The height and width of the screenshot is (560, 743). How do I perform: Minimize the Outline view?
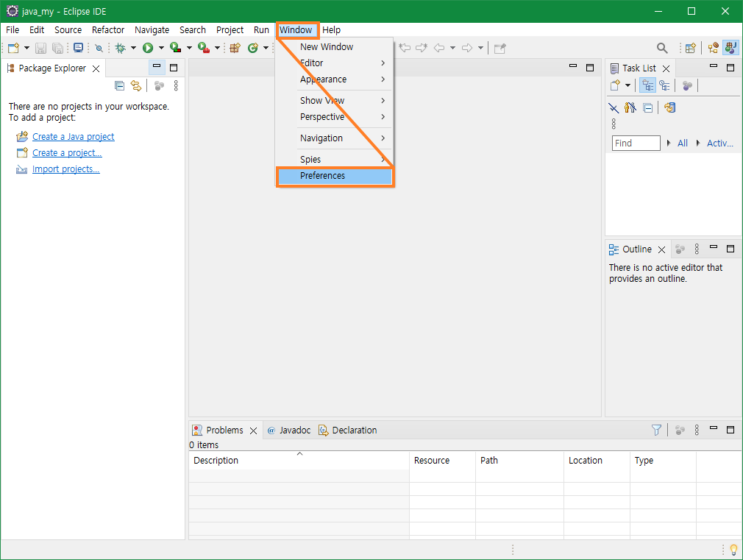pyautogui.click(x=714, y=247)
